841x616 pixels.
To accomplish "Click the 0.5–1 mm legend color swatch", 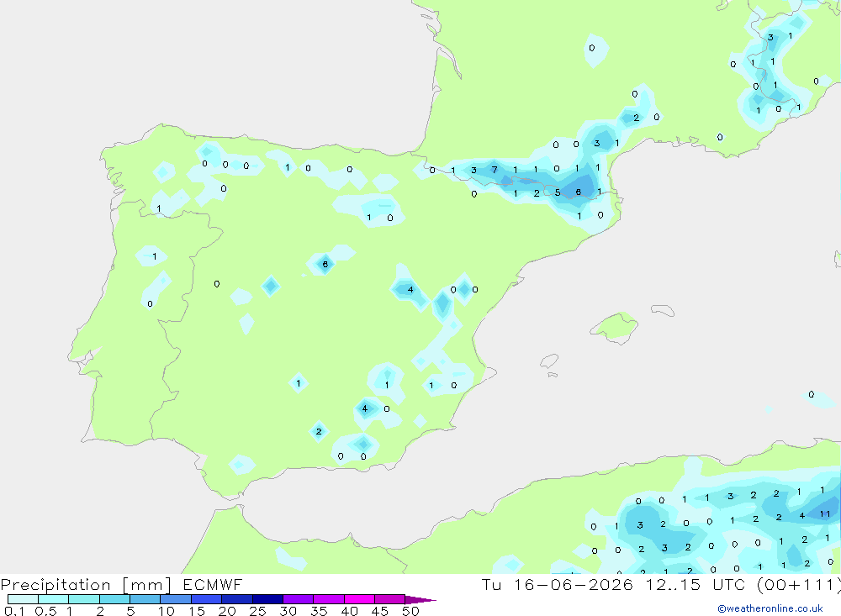I will click(54, 599).
